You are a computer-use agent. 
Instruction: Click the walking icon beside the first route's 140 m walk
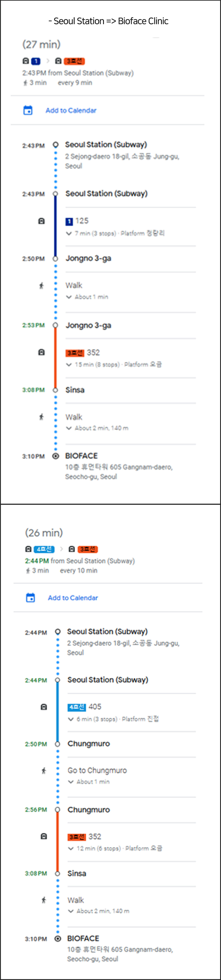(41, 417)
